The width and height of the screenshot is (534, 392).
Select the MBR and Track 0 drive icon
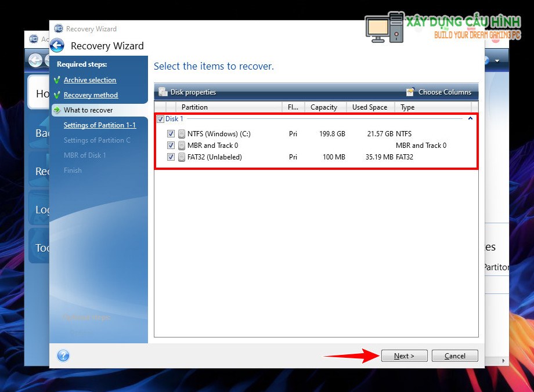(182, 146)
